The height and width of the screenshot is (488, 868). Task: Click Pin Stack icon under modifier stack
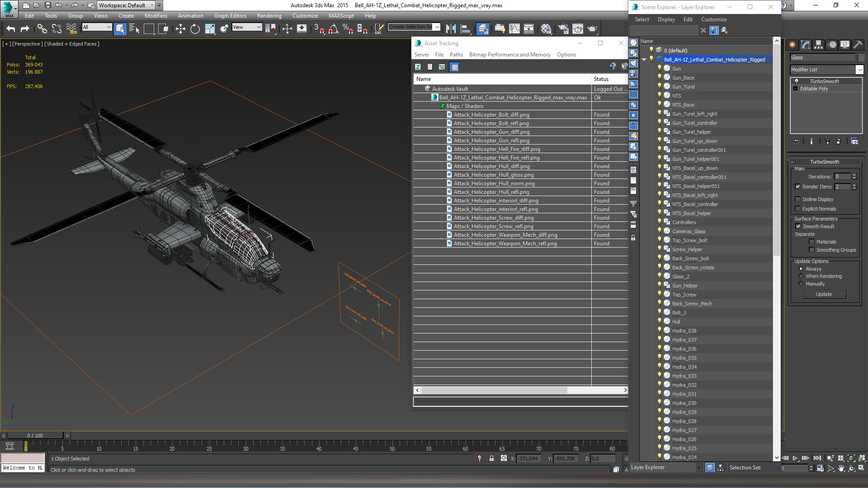796,141
